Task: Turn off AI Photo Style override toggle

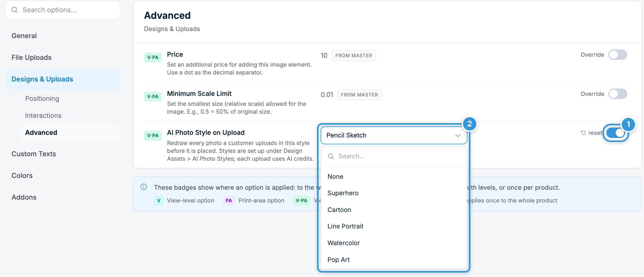Action: (616, 133)
